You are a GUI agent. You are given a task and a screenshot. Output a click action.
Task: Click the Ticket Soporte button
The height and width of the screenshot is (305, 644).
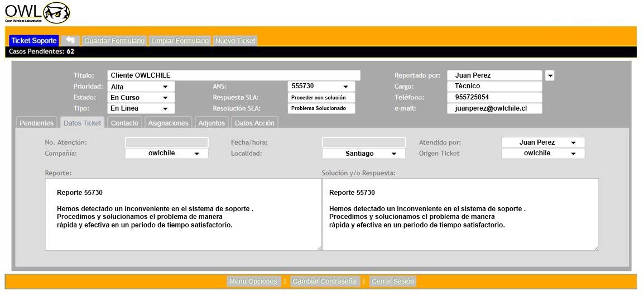click(34, 41)
